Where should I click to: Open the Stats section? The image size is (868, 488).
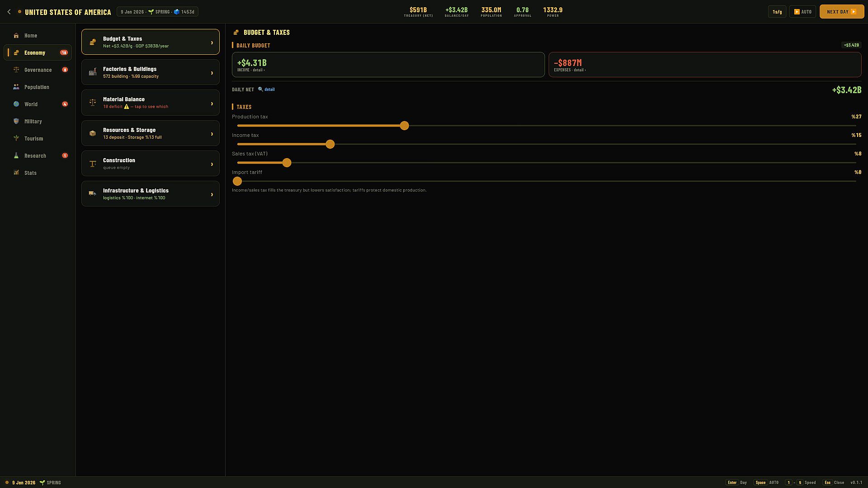(x=38, y=173)
